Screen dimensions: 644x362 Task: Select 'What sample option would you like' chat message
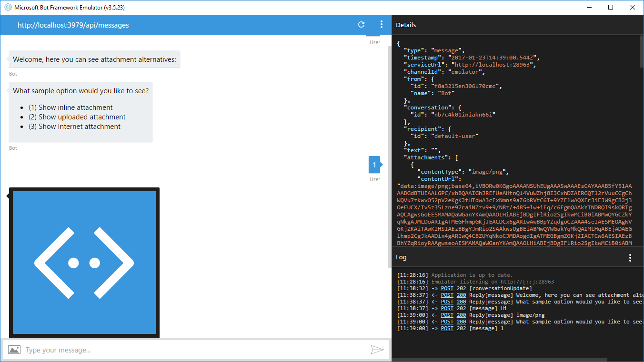tap(80, 112)
